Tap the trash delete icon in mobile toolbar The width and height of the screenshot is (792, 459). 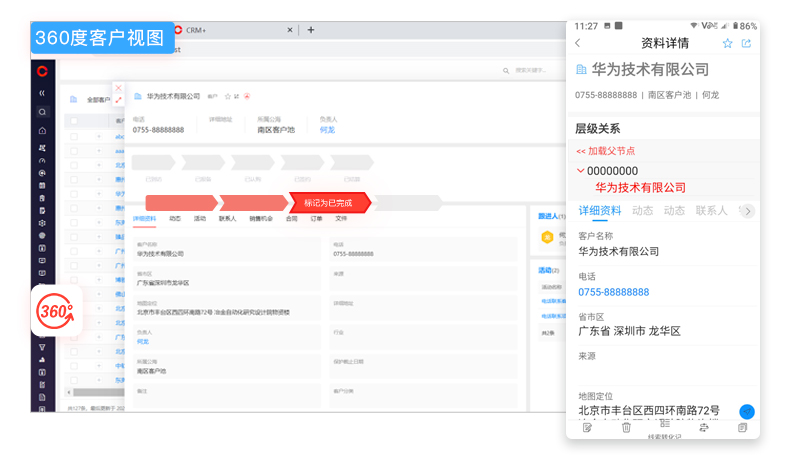coord(626,427)
